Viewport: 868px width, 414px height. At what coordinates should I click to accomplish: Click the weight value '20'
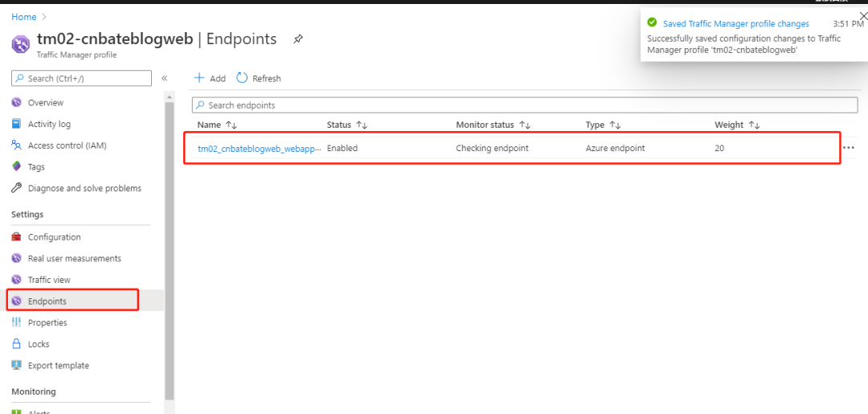click(x=719, y=149)
